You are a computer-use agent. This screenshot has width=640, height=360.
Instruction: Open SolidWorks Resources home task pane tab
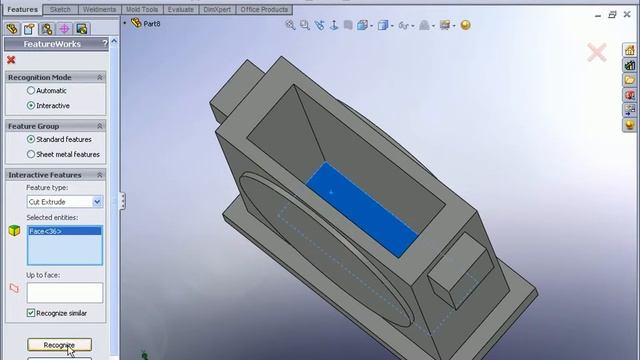point(629,50)
